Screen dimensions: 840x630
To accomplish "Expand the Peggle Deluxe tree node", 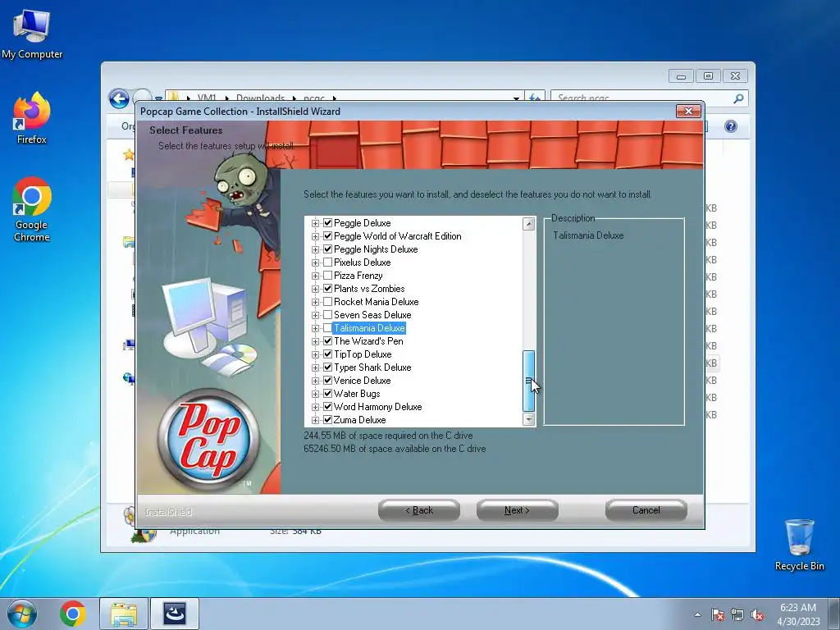I will click(315, 223).
